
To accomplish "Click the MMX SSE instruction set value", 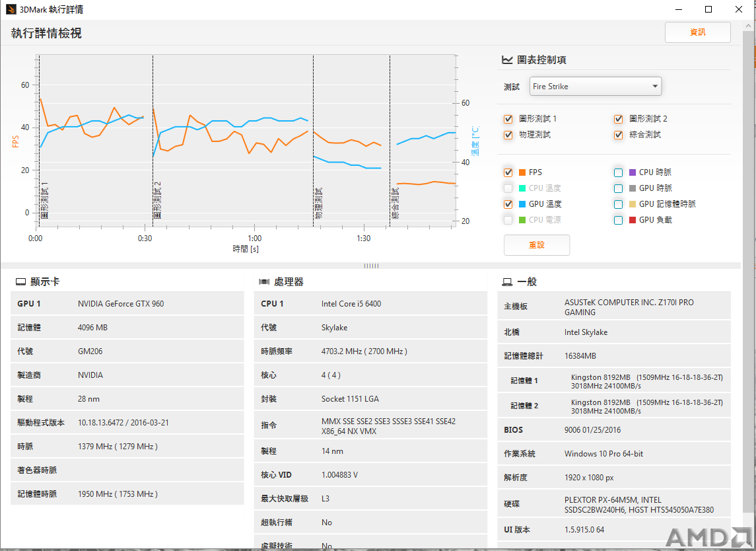I will click(389, 426).
